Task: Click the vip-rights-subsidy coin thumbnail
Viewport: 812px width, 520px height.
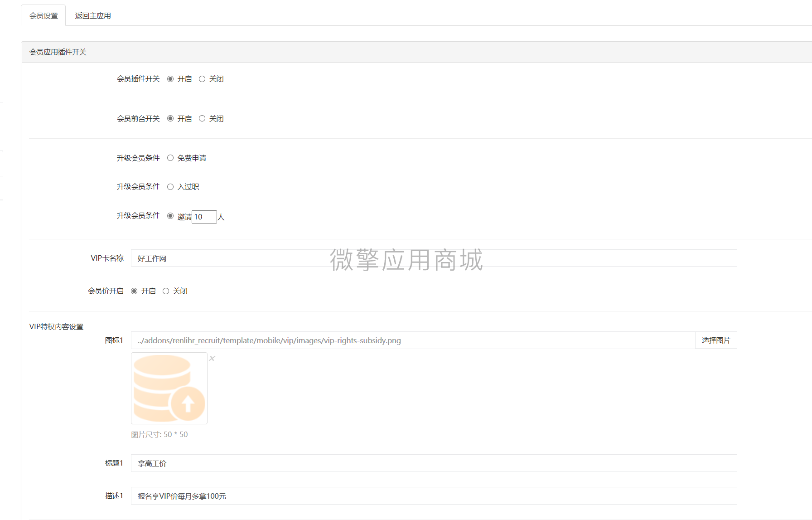Action: pyautogui.click(x=169, y=388)
